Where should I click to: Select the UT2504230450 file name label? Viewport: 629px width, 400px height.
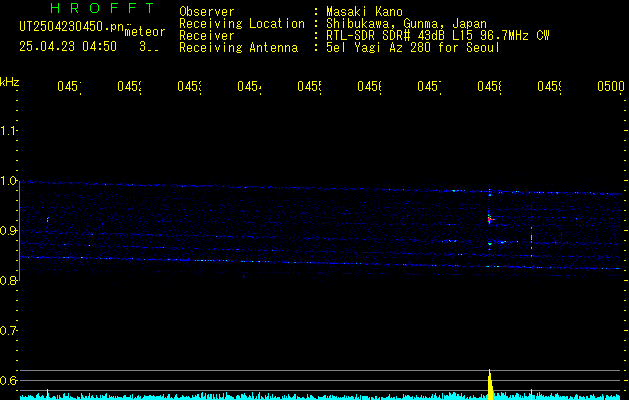pos(72,27)
